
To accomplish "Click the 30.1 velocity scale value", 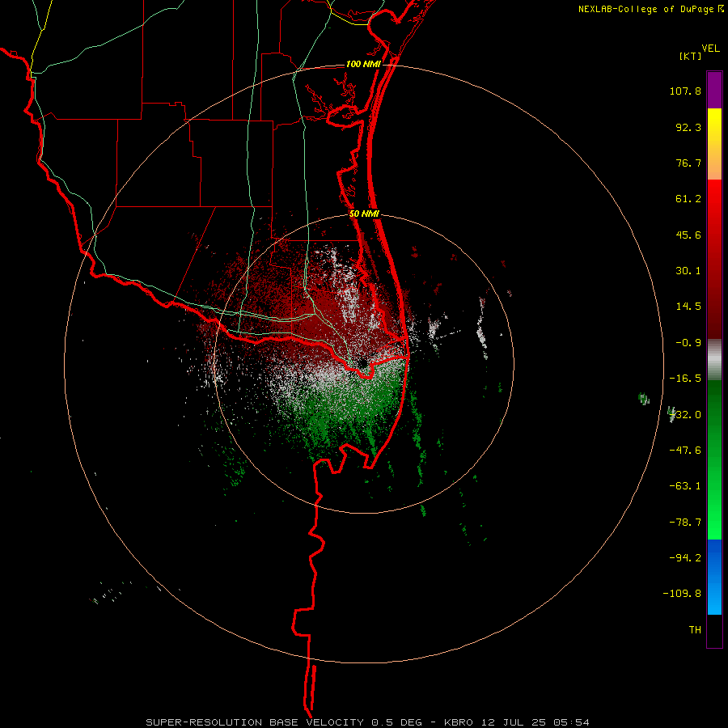I will click(688, 271).
